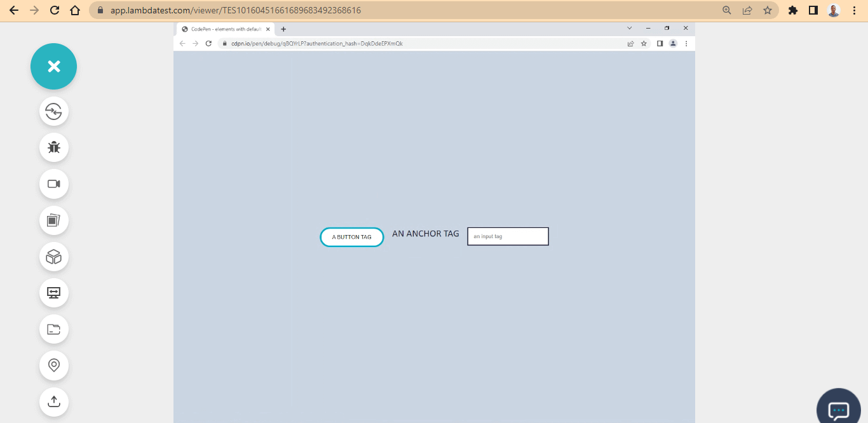The height and width of the screenshot is (423, 868).
Task: Open a new tab in inner browser
Action: coord(283,29)
